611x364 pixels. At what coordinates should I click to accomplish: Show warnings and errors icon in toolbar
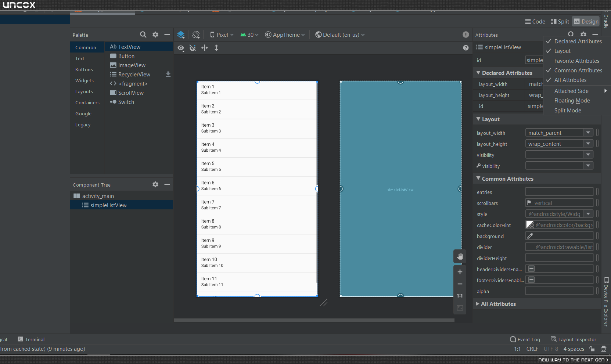[x=466, y=35]
